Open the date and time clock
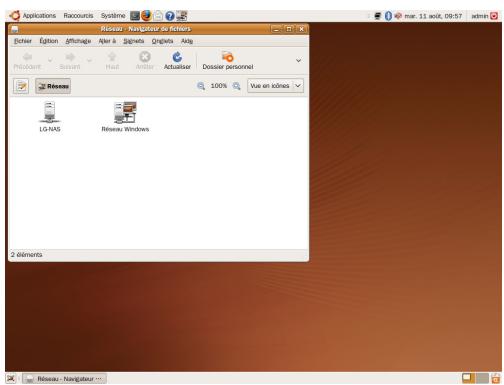Screen dimensions: 504x385 point(433,16)
